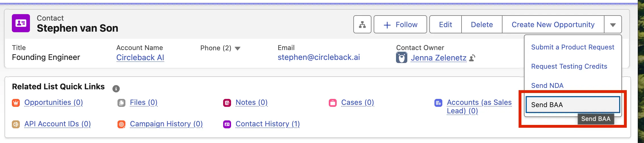This screenshot has height=143, width=644.
Task: Click the orange Opportunities crown icon
Action: [x=16, y=103]
